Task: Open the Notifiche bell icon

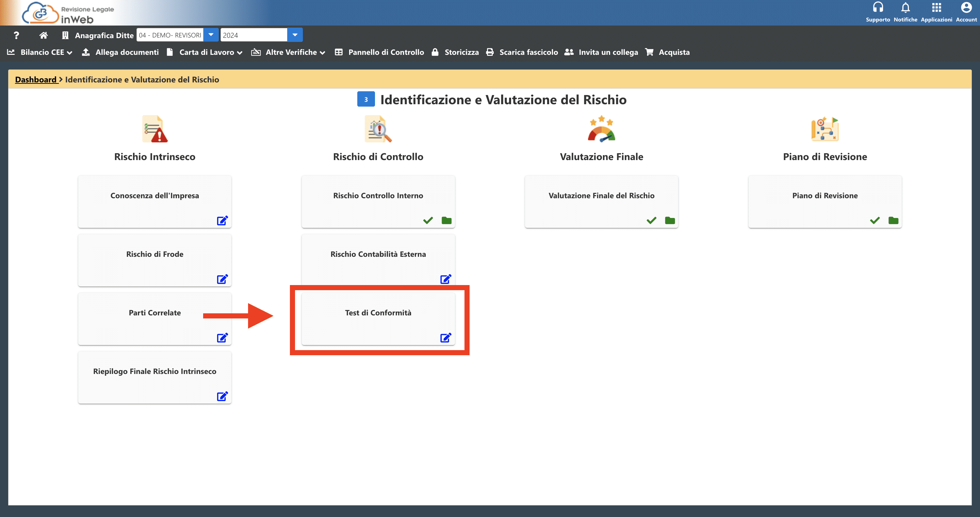Action: (905, 8)
